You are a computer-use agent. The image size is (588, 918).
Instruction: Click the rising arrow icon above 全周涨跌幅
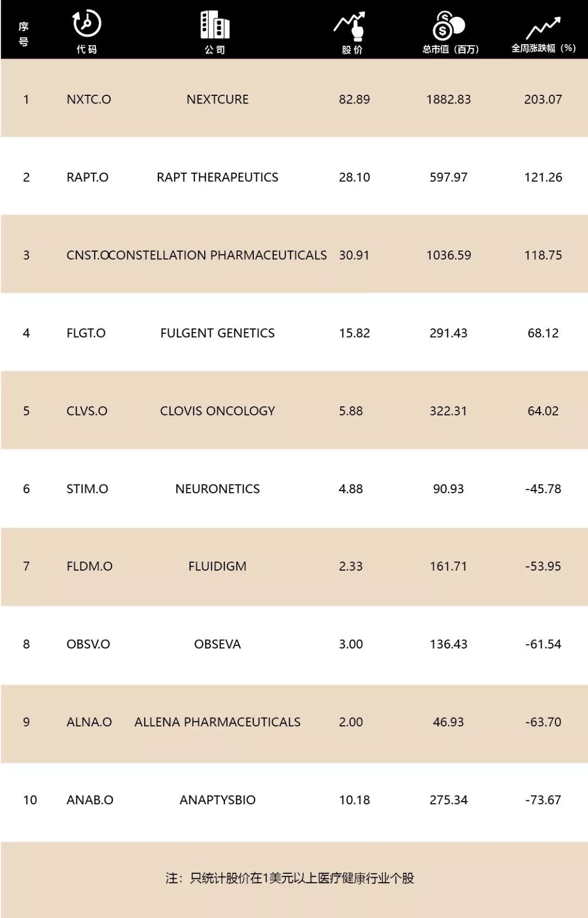pos(543,27)
